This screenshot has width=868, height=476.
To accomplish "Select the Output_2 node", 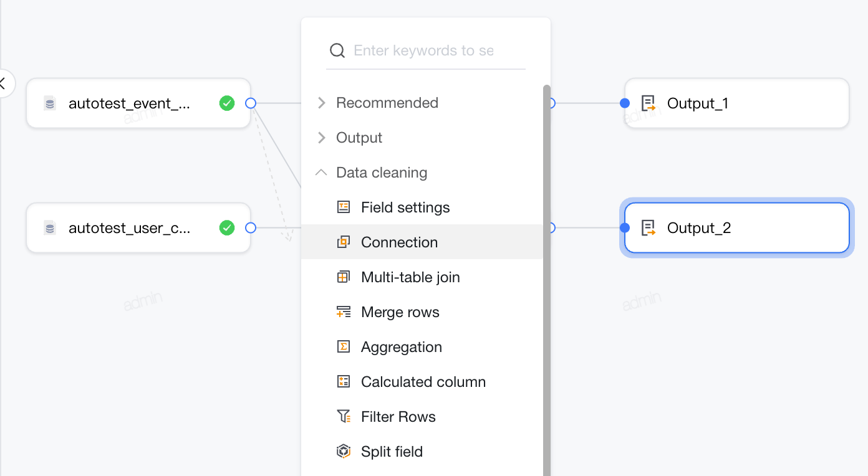I will click(x=737, y=228).
